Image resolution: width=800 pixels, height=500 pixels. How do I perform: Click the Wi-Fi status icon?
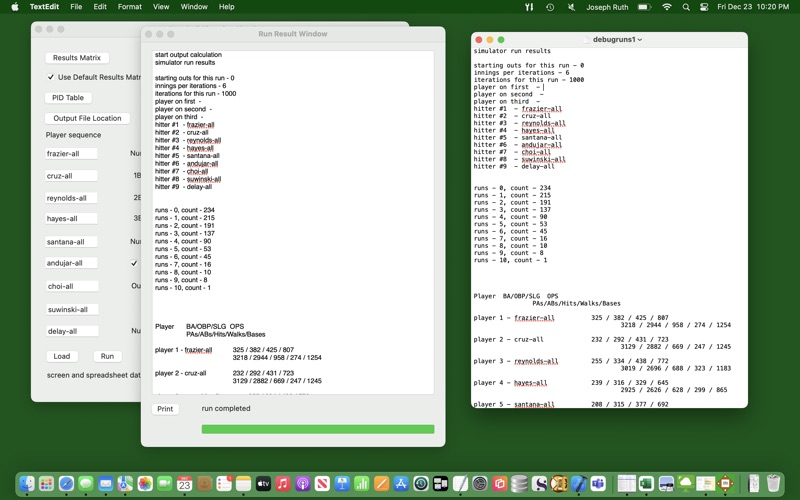[667, 7]
